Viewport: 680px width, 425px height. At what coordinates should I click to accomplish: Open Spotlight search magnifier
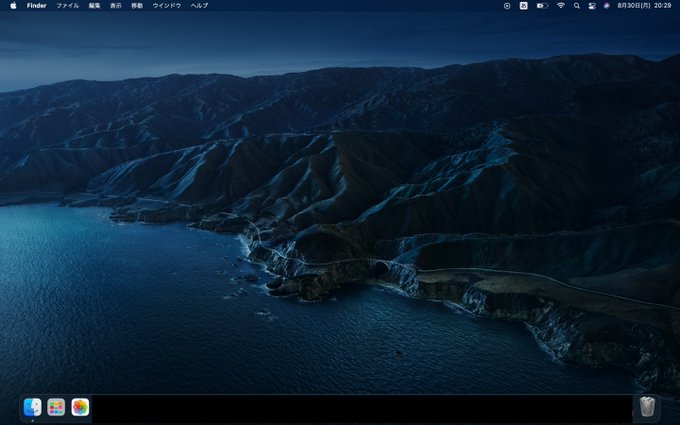[576, 6]
